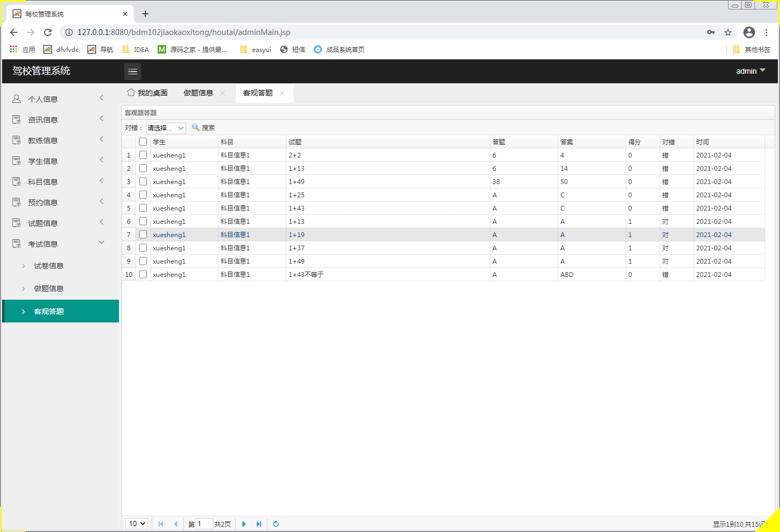Check the row 4 checkbox for 1+25
Viewport: 780px width, 532px height.
[x=143, y=195]
